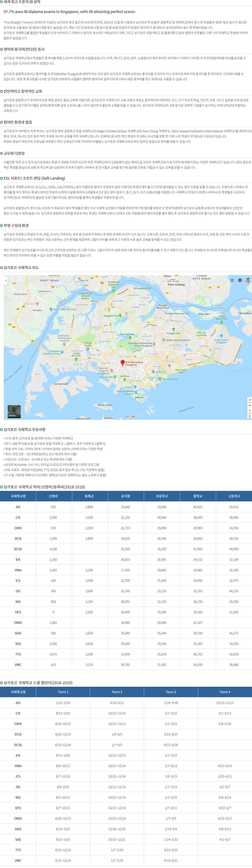Click the Hillside World Academy marker
This screenshot has height=868, width=252.
[x=164, y=340]
